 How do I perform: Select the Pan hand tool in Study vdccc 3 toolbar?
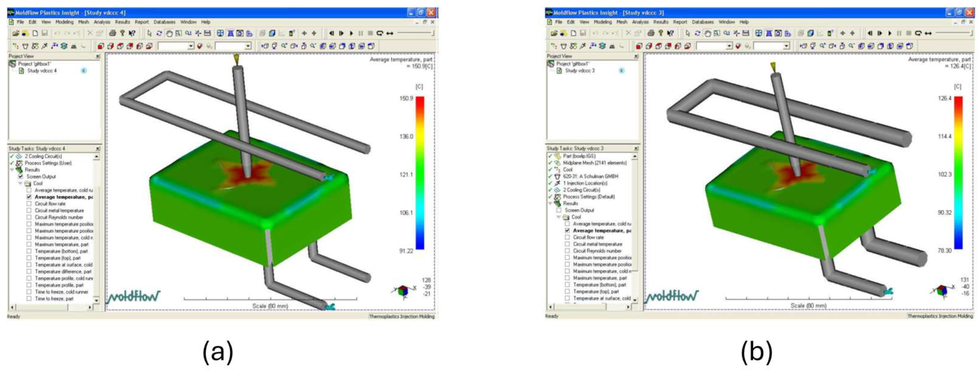point(707,34)
